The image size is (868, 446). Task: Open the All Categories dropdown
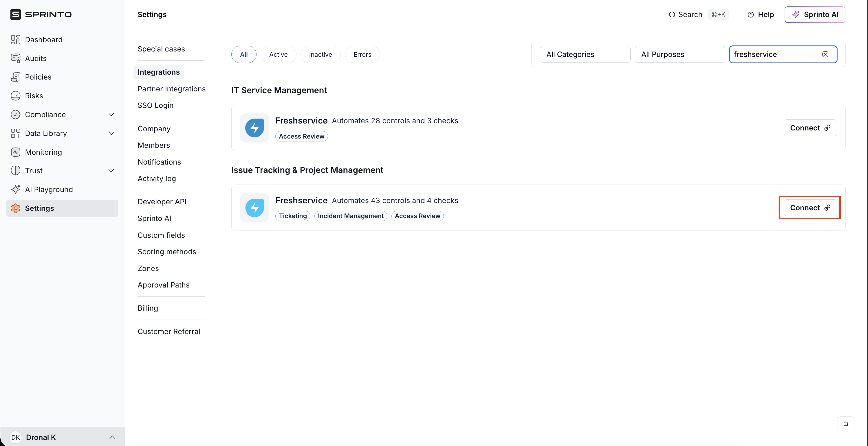click(585, 55)
